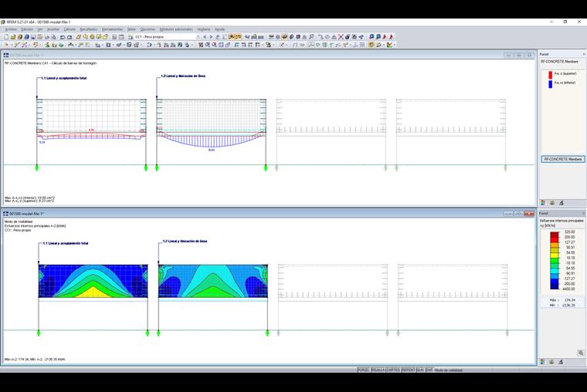Click the RF-CONCRETE Members button in panel
This screenshot has width=587, height=392.
562,159
